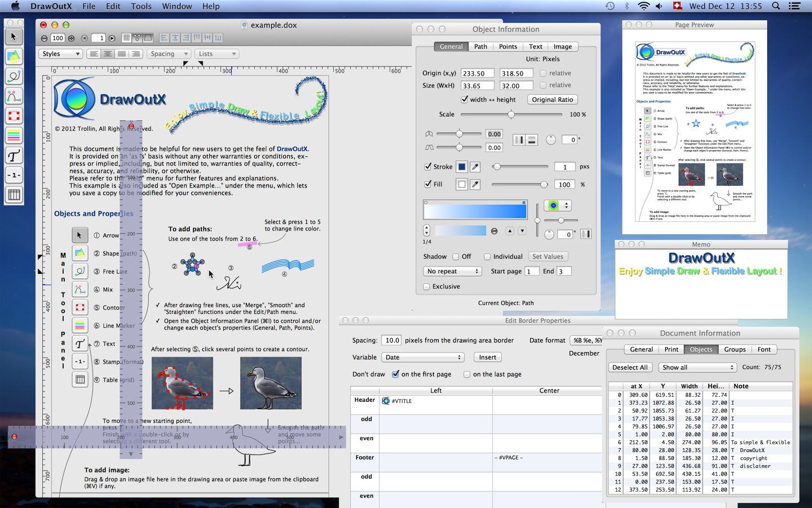Choose the Contour tool in palette
This screenshot has width=812, height=508.
tap(14, 116)
